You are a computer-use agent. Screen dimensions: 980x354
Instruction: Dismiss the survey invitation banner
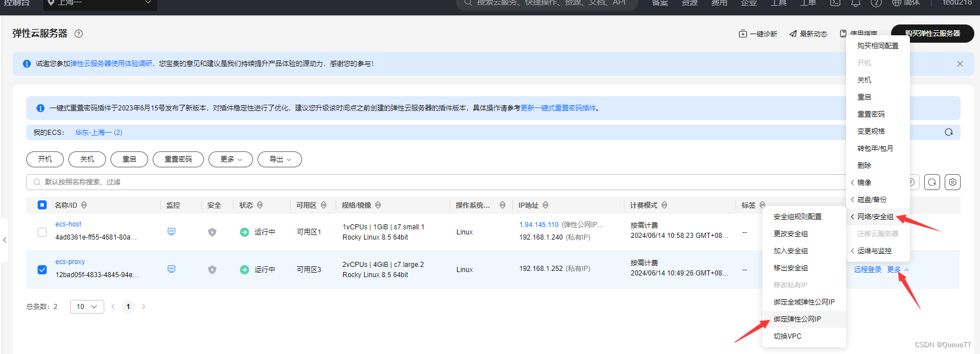(x=960, y=64)
